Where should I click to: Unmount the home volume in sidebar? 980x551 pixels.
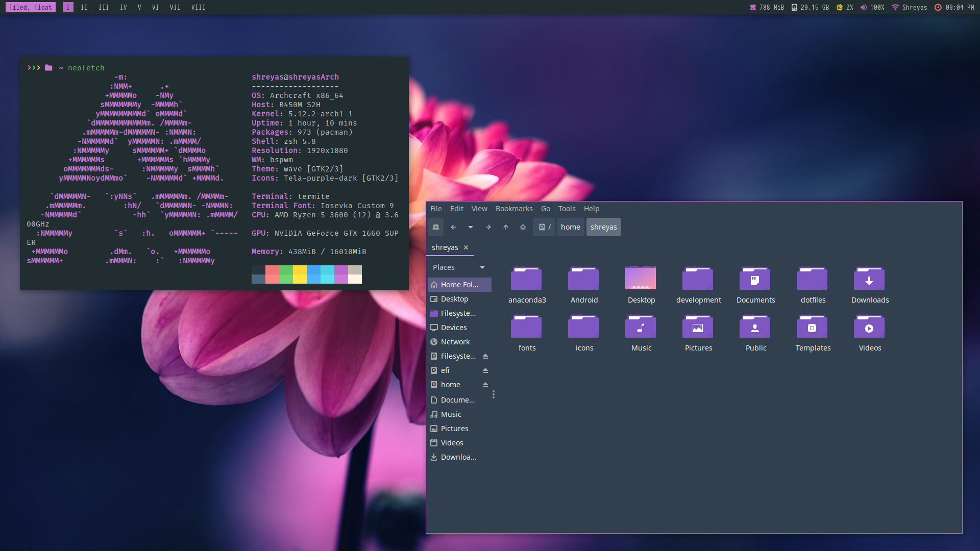pos(485,385)
